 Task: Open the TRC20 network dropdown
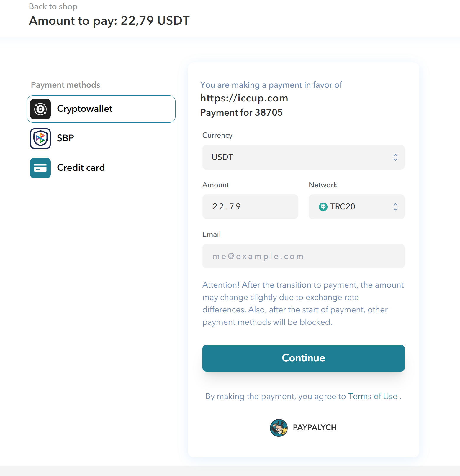tap(356, 207)
